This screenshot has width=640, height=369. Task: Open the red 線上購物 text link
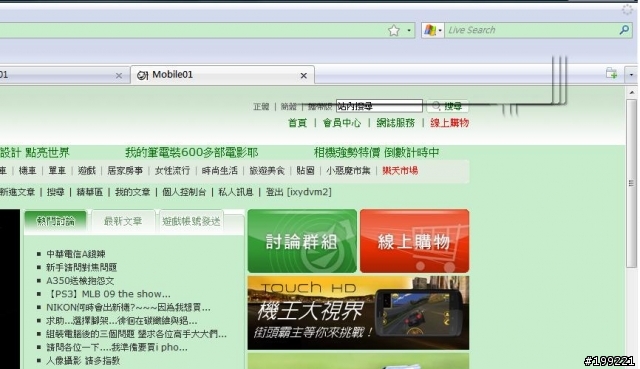(449, 123)
